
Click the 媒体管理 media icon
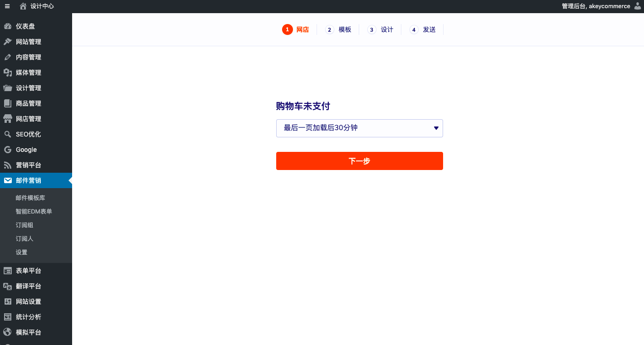coord(8,73)
